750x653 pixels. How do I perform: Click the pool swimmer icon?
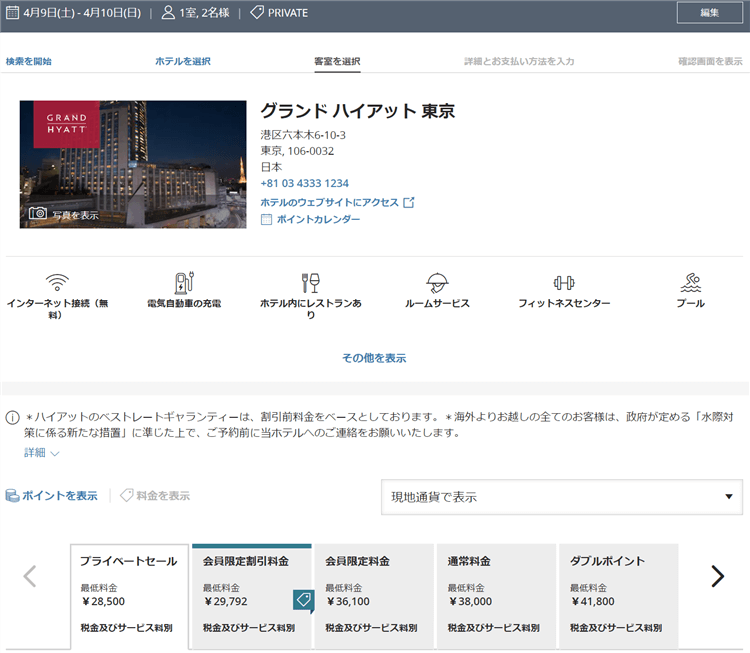tap(690, 282)
